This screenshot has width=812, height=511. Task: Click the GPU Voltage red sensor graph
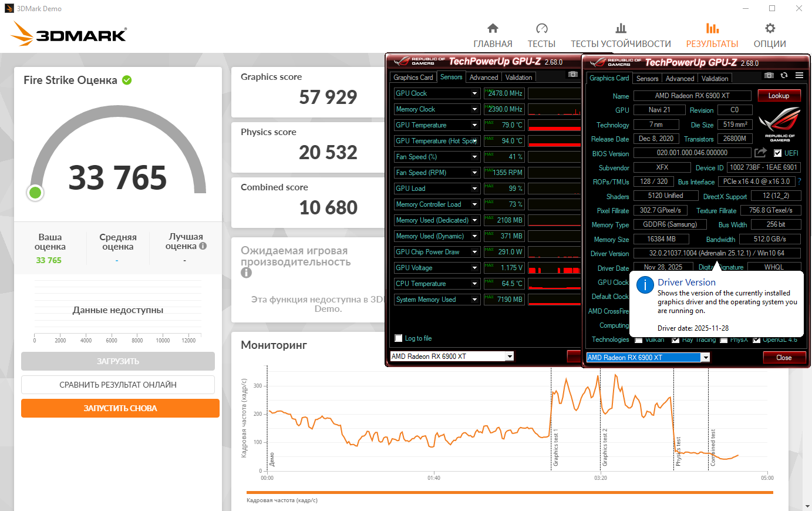click(554, 268)
